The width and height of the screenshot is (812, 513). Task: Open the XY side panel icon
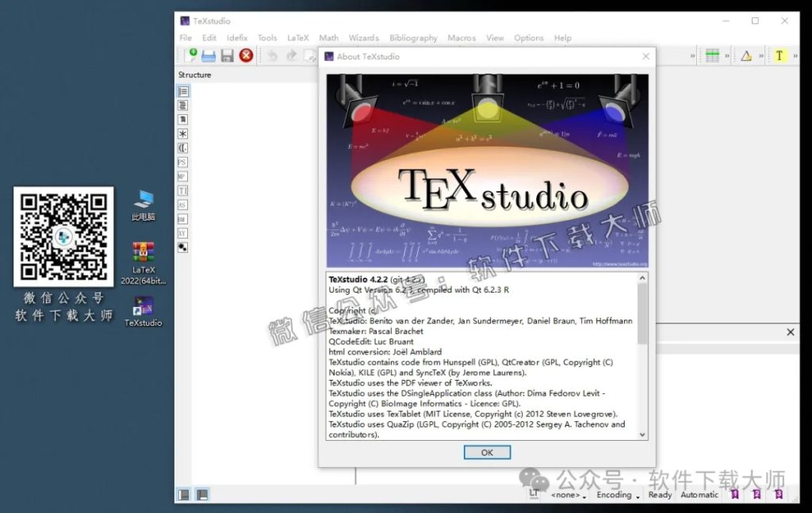tap(182, 233)
